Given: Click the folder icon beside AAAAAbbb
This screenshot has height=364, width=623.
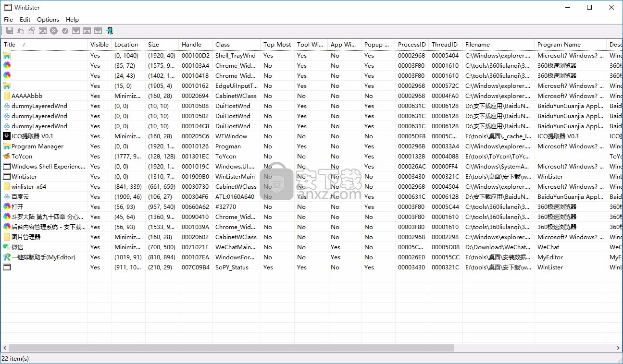Looking at the screenshot, I should click(x=7, y=96).
